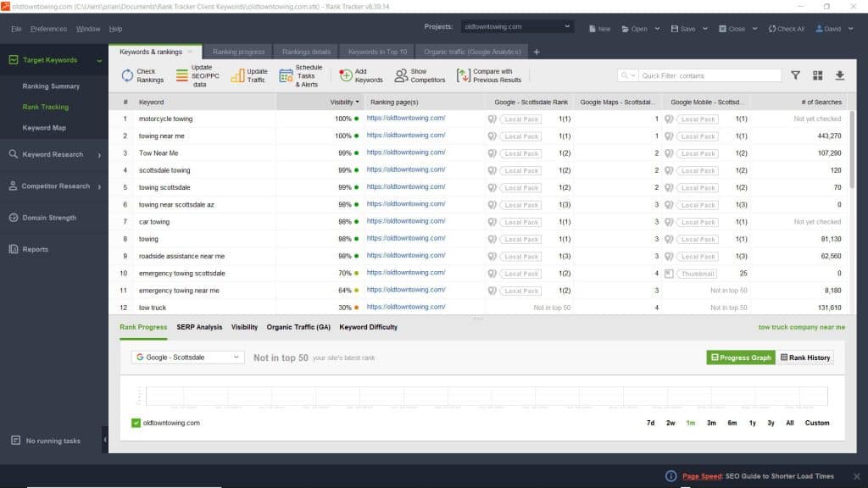The height and width of the screenshot is (488, 868).
Task: Click in the Quick Filter input field
Action: 709,75
